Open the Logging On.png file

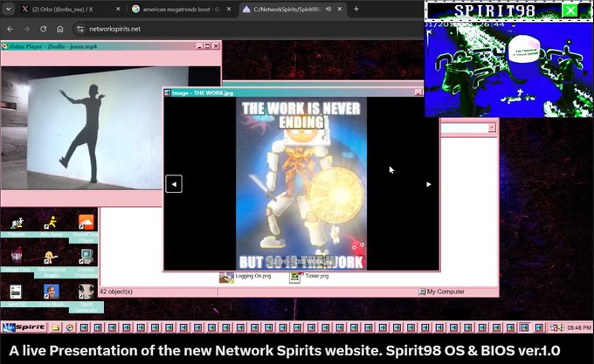point(245,277)
